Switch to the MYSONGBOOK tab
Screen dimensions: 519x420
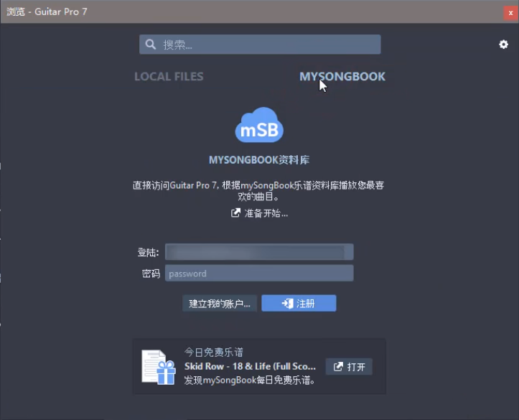pyautogui.click(x=342, y=76)
